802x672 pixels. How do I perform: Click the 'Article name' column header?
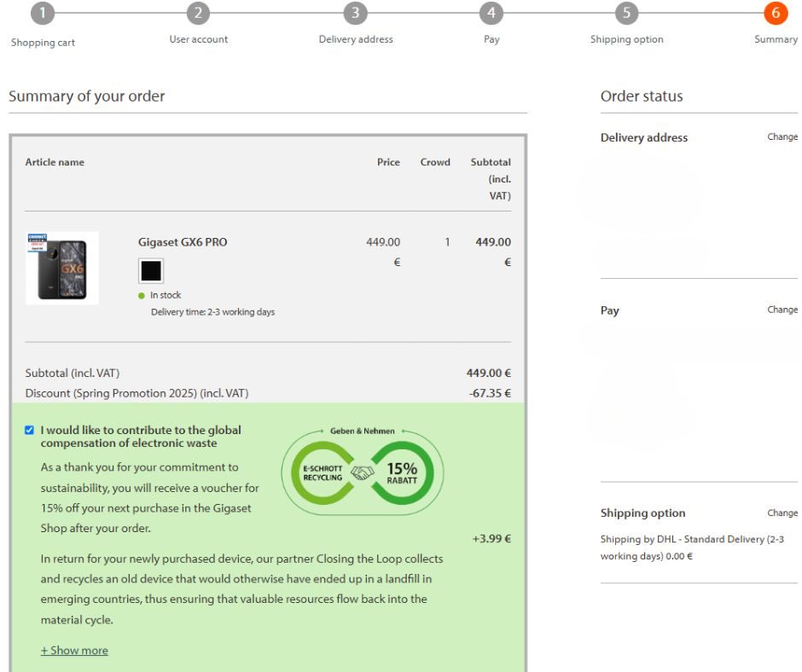click(55, 162)
